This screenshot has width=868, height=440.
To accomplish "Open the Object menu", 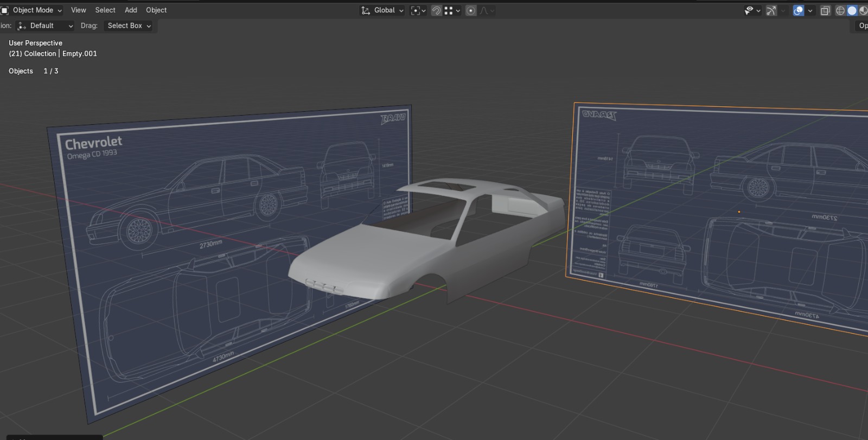I will pos(156,10).
